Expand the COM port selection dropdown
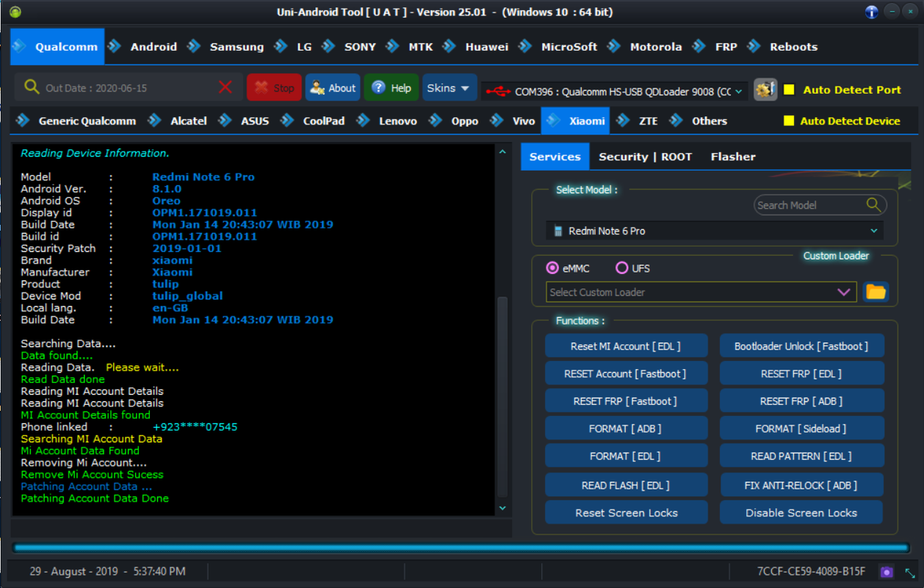Image resolution: width=924 pixels, height=588 pixels. click(738, 92)
